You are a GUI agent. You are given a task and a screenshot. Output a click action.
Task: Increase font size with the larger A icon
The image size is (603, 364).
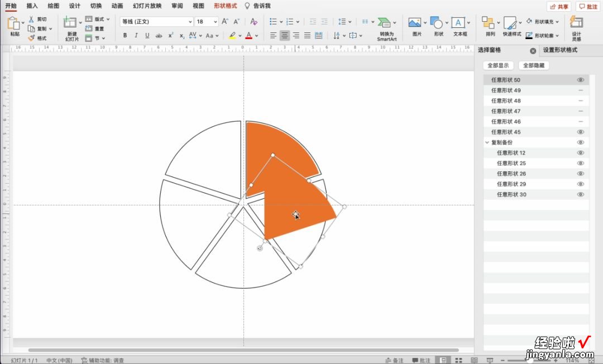coord(225,22)
